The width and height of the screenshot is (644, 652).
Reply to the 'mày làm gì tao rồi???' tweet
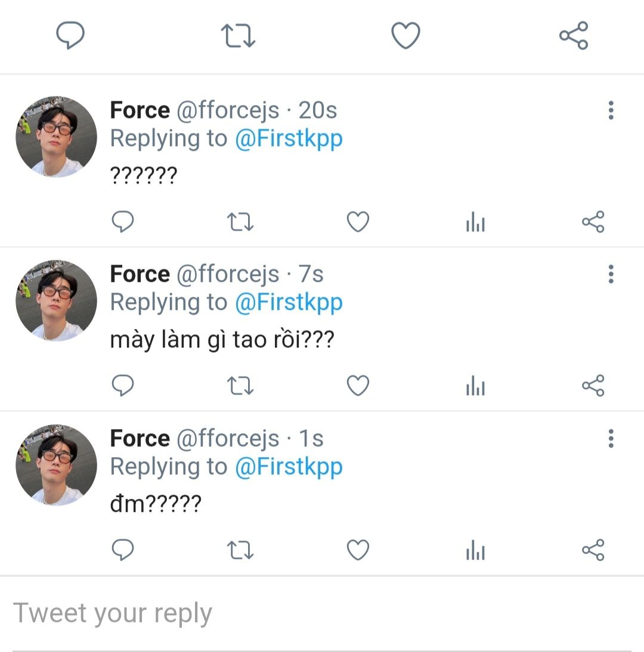click(123, 385)
